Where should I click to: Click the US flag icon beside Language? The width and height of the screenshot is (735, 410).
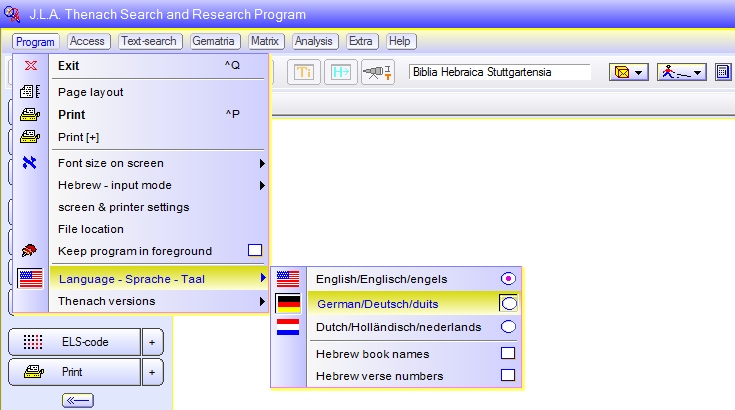[30, 279]
